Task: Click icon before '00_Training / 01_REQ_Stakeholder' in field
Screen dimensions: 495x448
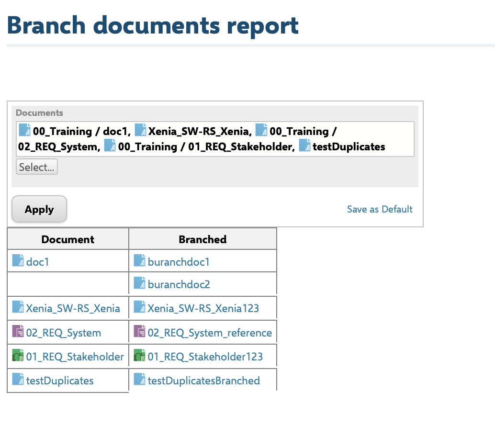Action: 110,145
